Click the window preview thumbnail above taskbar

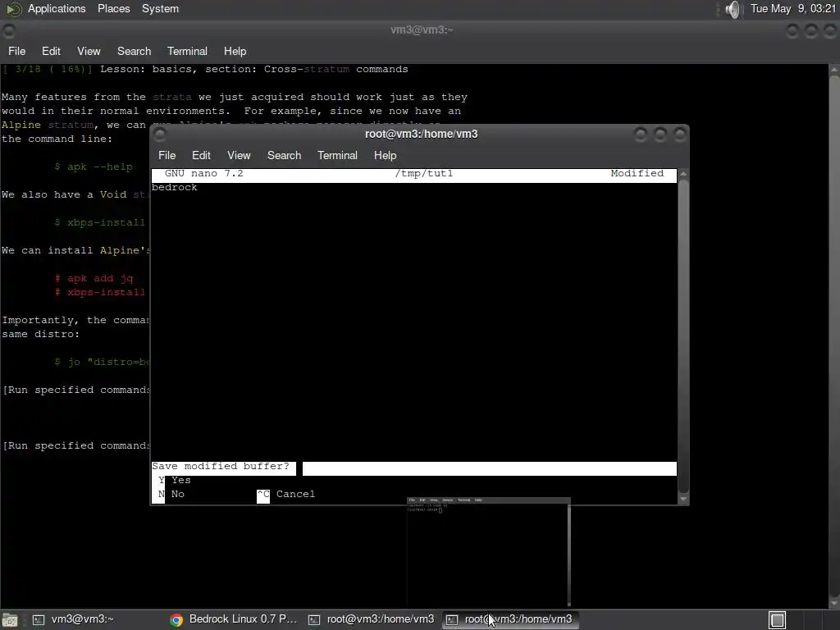488,551
